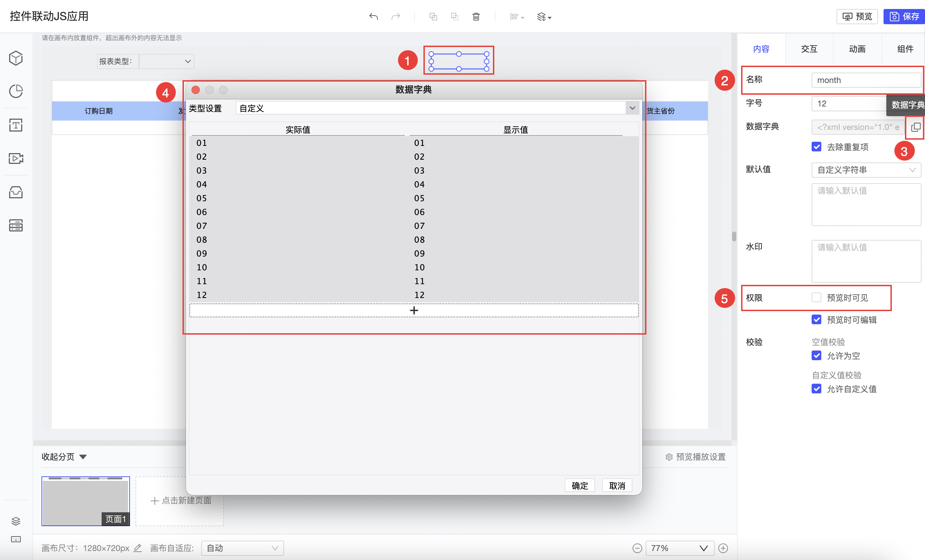The width and height of the screenshot is (925, 560).
Task: Click the zoom in plus icon
Action: click(723, 548)
